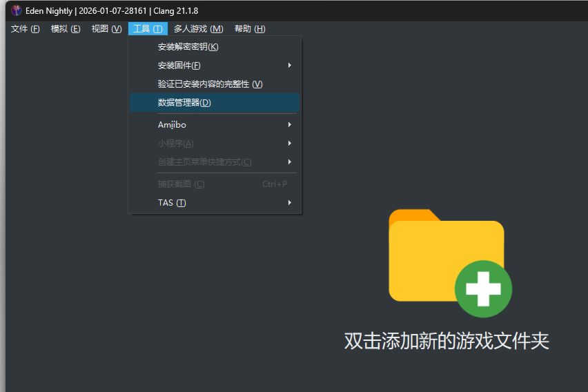Viewport: 588px width, 392px height.
Task: Launch 数据管理器 (D) from tools menu
Action: click(x=184, y=103)
